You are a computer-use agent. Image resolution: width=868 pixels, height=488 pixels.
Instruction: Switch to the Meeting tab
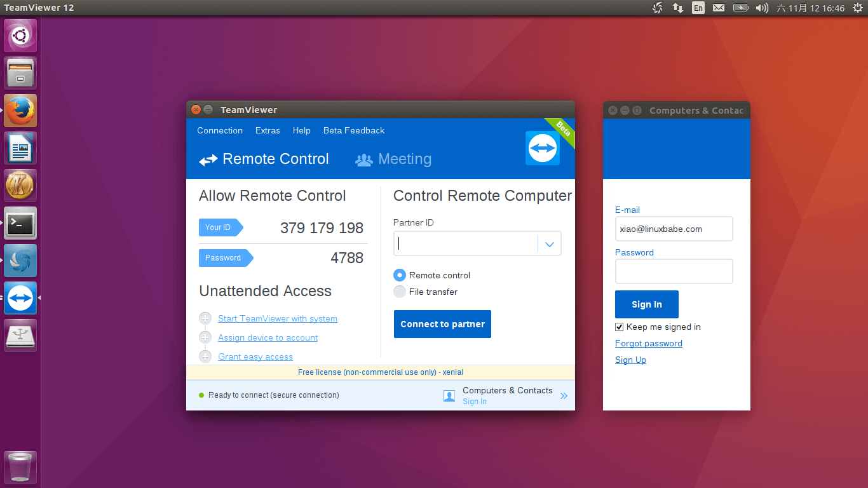tap(393, 159)
